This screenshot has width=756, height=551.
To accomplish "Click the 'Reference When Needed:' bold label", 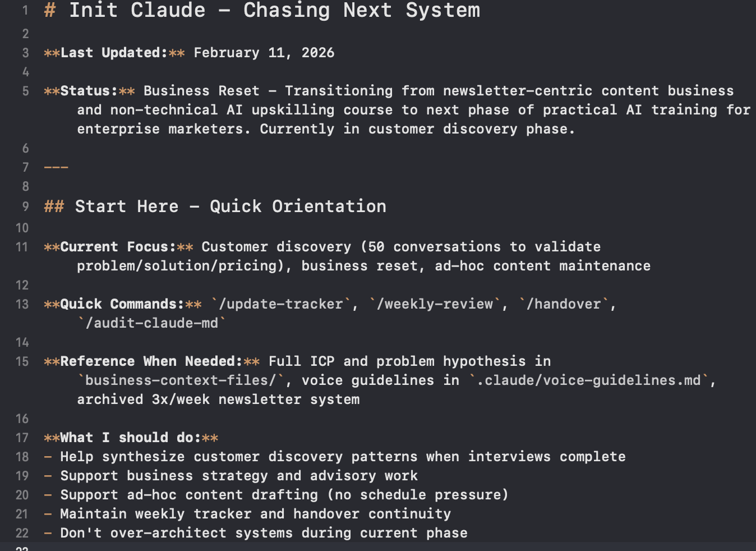I will tap(151, 361).
